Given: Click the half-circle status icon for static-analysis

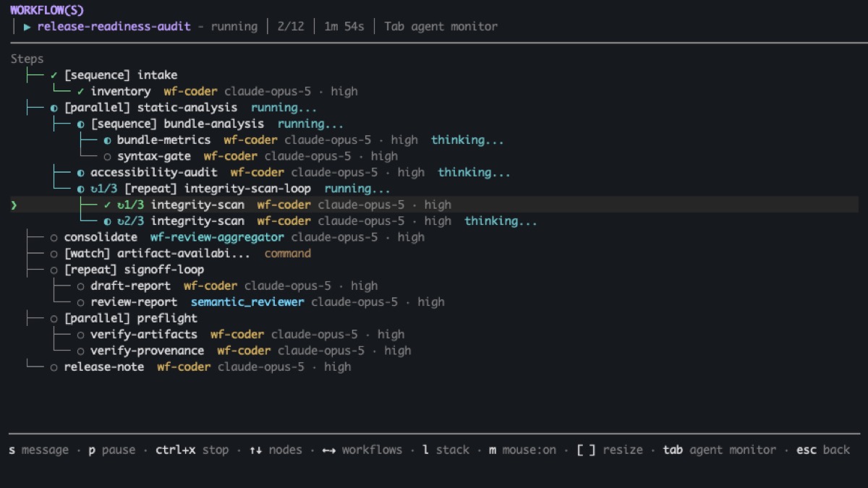Looking at the screenshot, I should [x=54, y=108].
